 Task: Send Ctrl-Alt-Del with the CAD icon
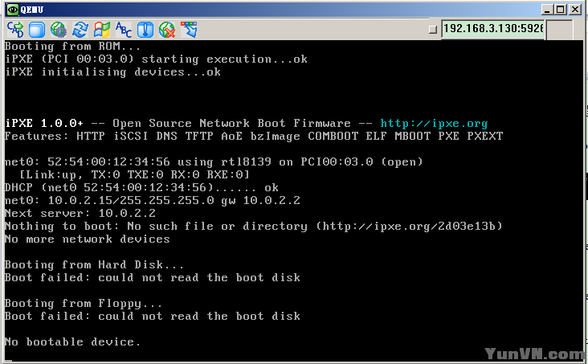click(15, 29)
